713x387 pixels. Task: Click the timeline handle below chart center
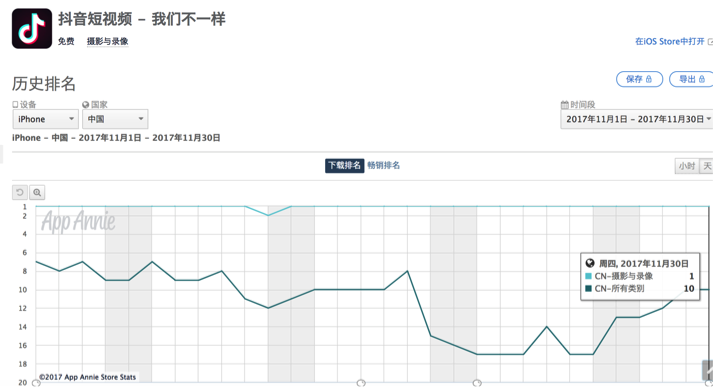pyautogui.click(x=361, y=383)
